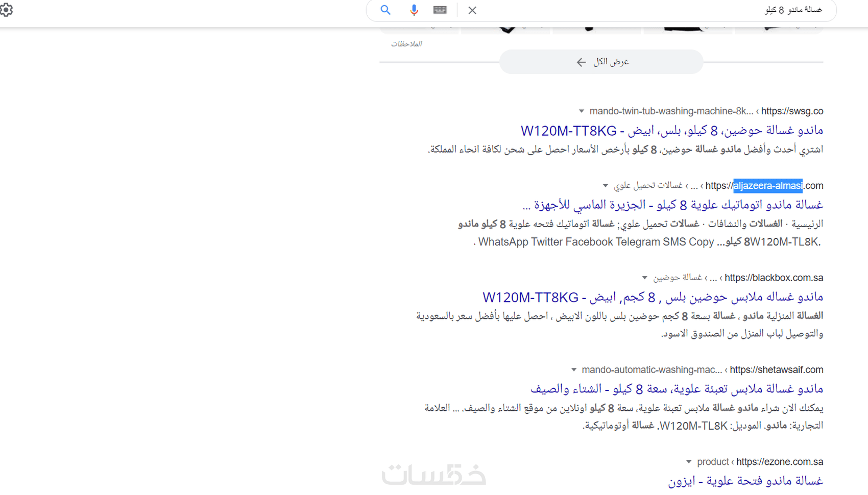Screen dimensions: 868x495
Task: Click the غسالات تحميل علوي breadcrumb text
Action: [x=648, y=186]
